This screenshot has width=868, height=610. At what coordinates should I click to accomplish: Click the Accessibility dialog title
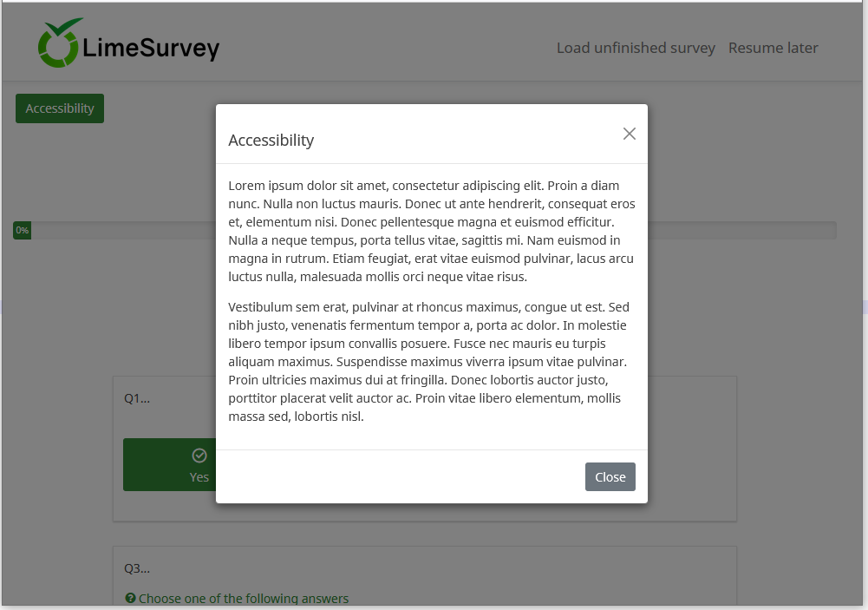coord(271,141)
